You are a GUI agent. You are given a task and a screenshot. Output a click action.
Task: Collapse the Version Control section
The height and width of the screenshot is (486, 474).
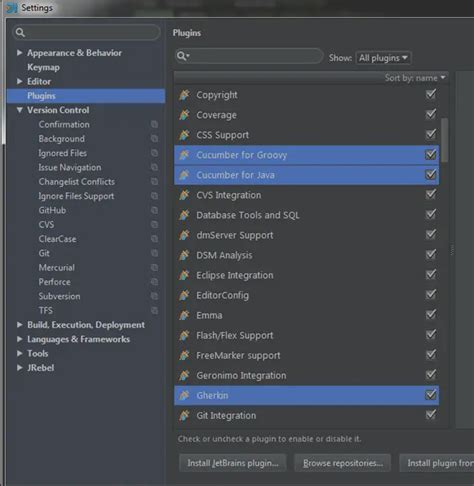(20, 110)
